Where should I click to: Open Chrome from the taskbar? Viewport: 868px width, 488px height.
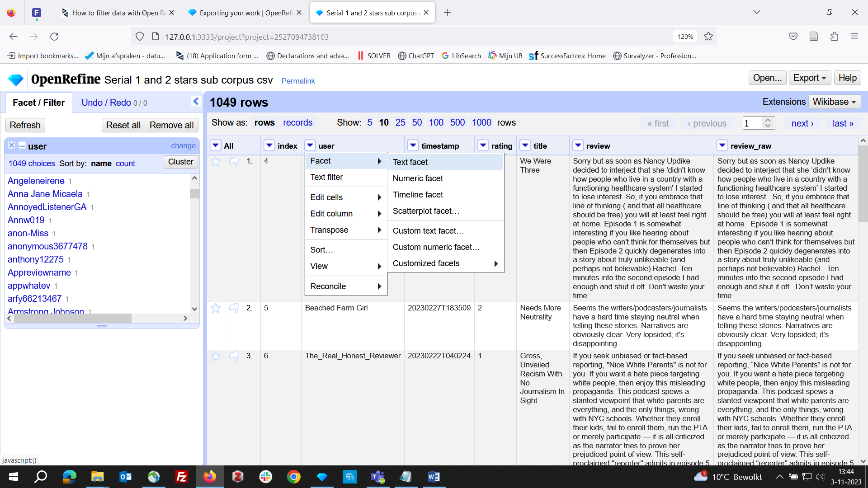click(294, 477)
